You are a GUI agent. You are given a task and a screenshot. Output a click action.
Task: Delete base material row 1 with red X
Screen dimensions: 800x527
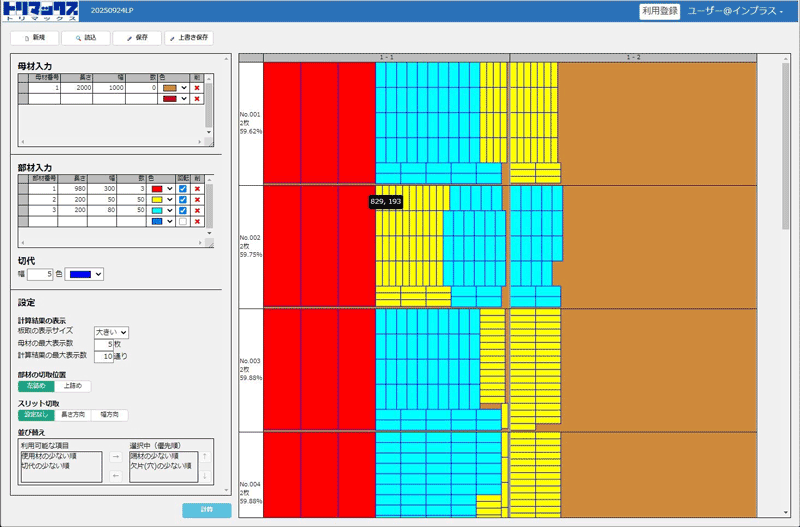point(197,88)
